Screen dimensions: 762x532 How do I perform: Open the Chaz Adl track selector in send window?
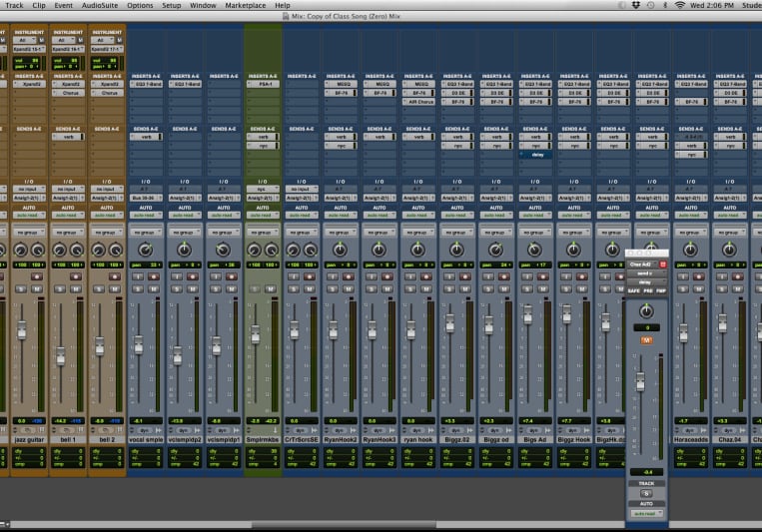click(x=641, y=265)
